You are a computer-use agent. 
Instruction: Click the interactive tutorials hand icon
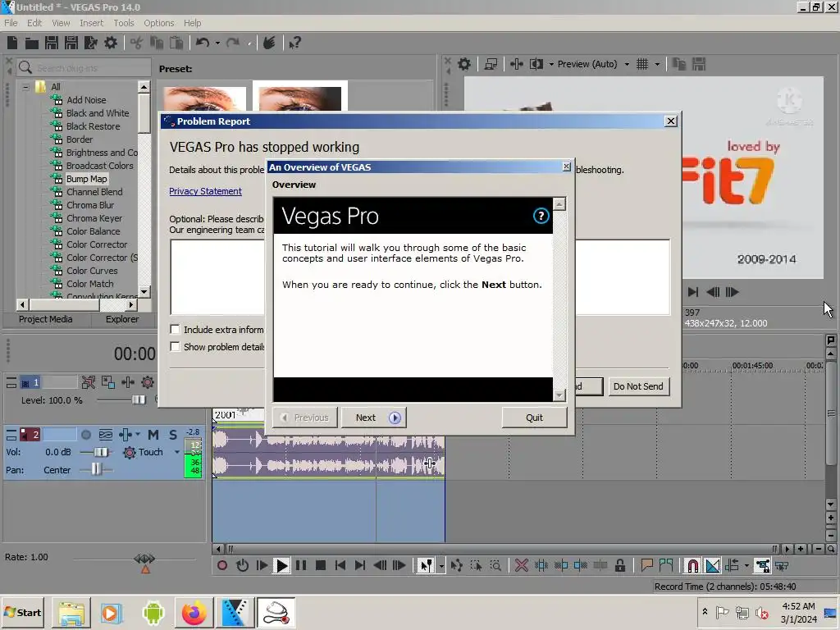pos(269,43)
